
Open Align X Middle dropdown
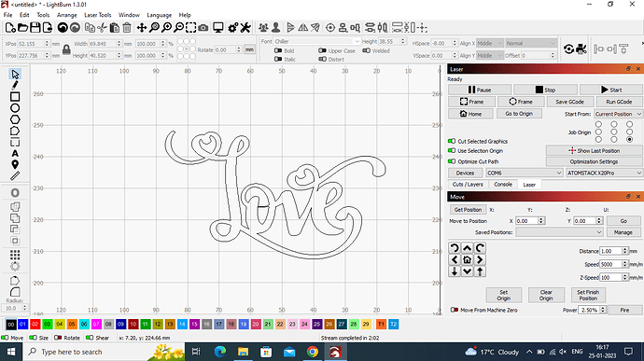point(489,43)
